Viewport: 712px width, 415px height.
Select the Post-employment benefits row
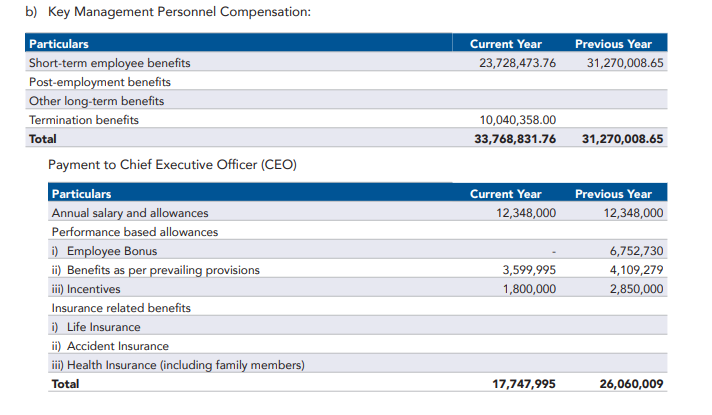pyautogui.click(x=99, y=82)
